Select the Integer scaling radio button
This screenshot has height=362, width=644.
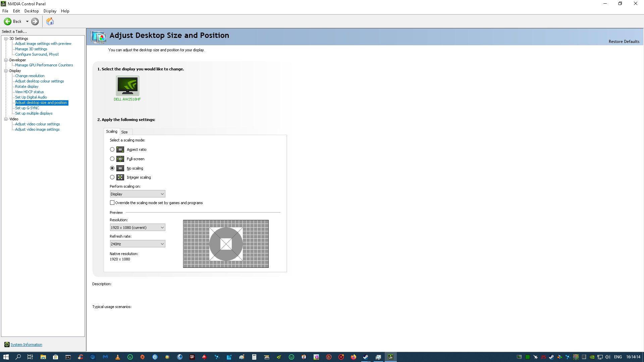coord(112,177)
